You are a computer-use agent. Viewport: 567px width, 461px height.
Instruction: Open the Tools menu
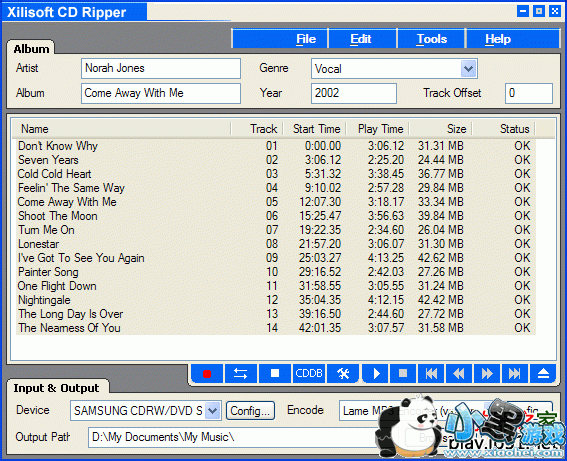432,39
